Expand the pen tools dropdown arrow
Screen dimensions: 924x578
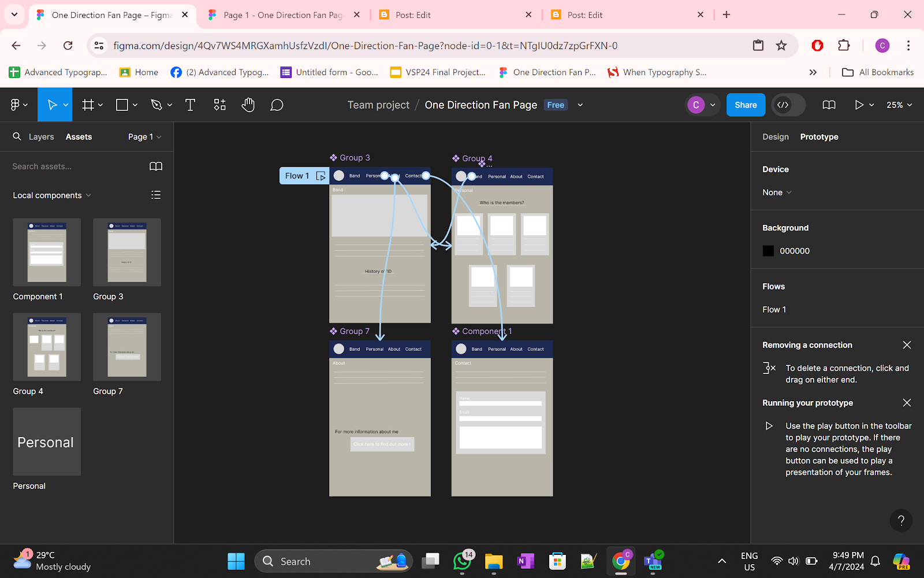point(170,105)
